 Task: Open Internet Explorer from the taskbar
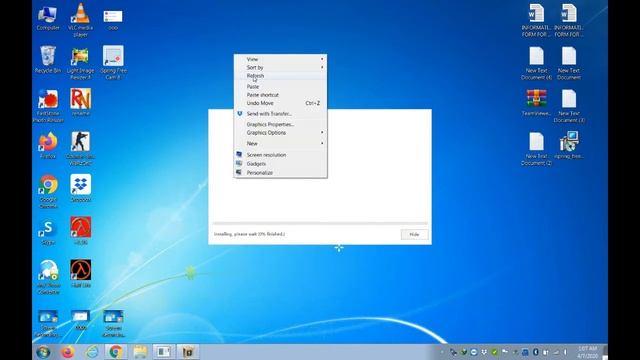tap(92, 351)
